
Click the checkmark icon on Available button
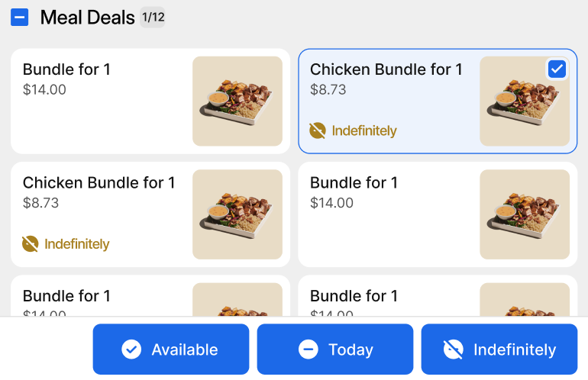point(131,349)
